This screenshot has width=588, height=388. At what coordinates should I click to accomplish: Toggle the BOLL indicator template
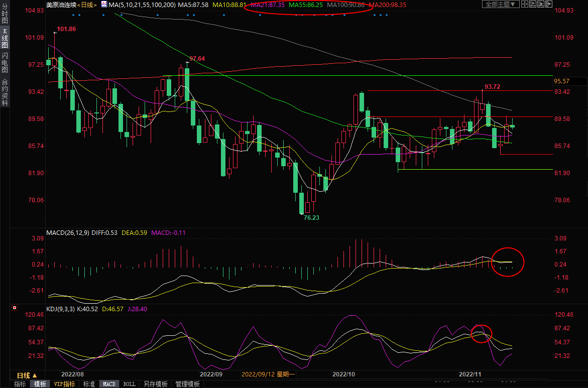click(x=129, y=384)
